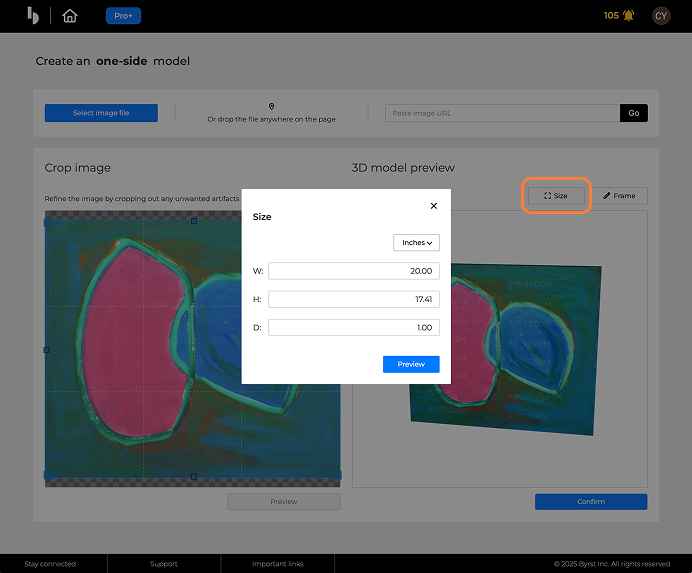Go to home via house icon
The width and height of the screenshot is (692, 573).
69,16
